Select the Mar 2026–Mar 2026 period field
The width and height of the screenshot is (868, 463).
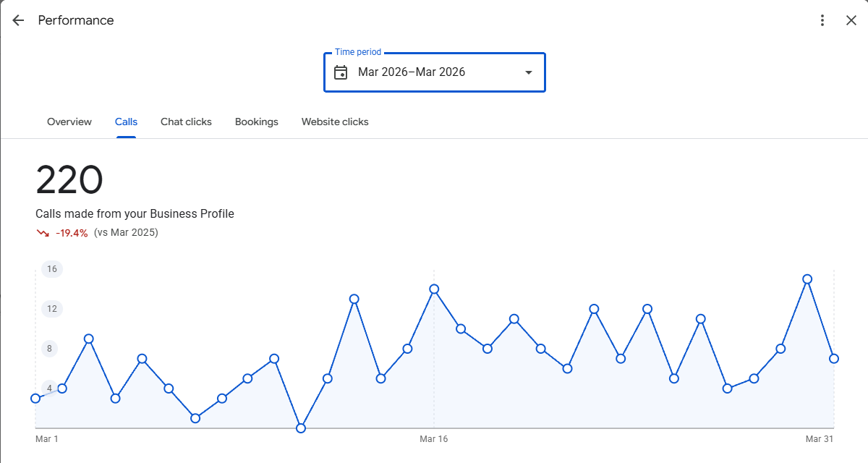[435, 72]
